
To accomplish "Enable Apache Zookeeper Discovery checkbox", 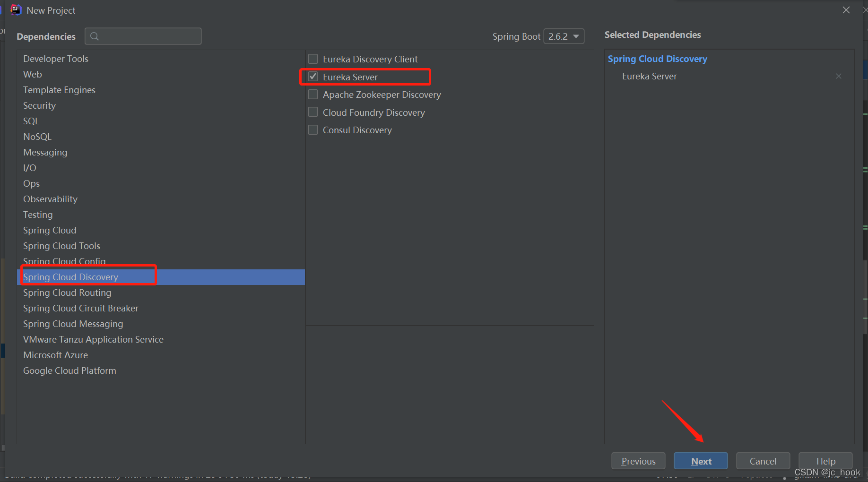I will 313,95.
